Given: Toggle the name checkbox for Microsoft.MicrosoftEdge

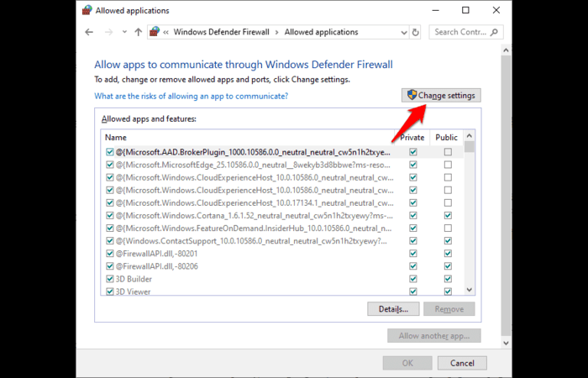Looking at the screenshot, I should (110, 165).
